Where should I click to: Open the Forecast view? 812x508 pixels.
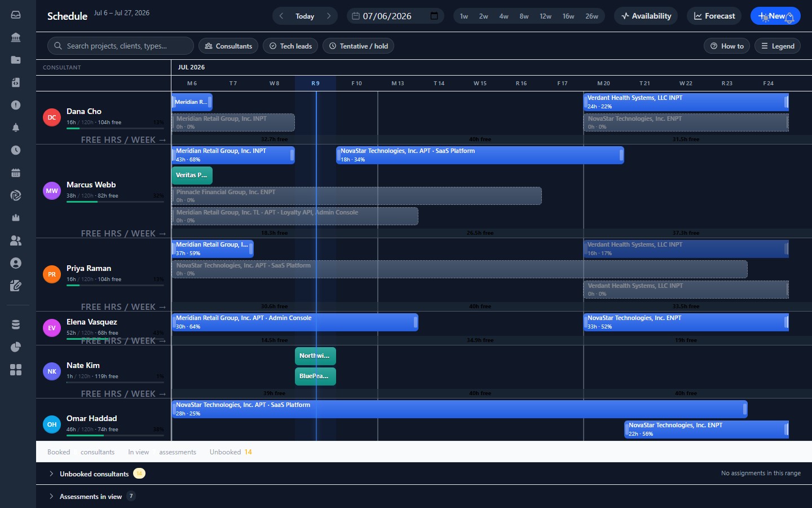tap(714, 16)
